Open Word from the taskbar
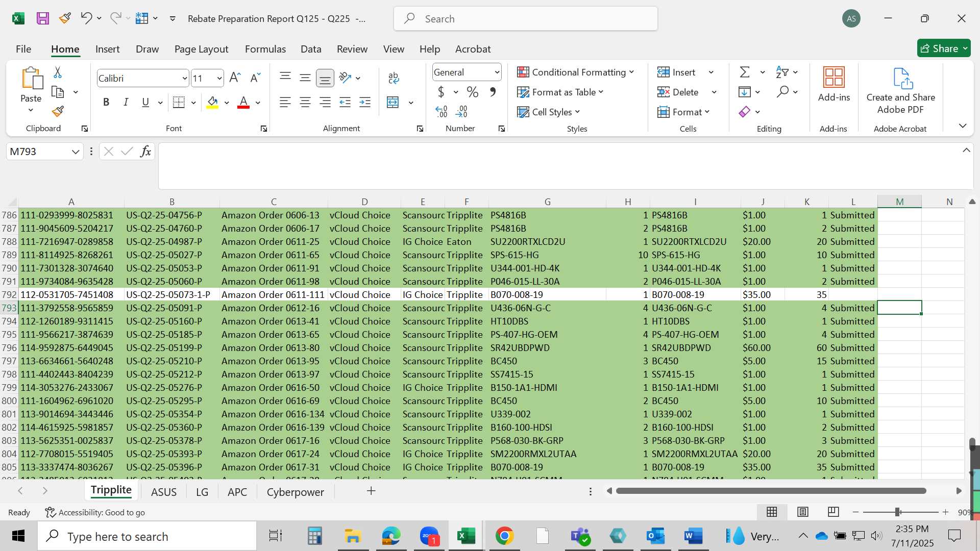 coord(693,536)
